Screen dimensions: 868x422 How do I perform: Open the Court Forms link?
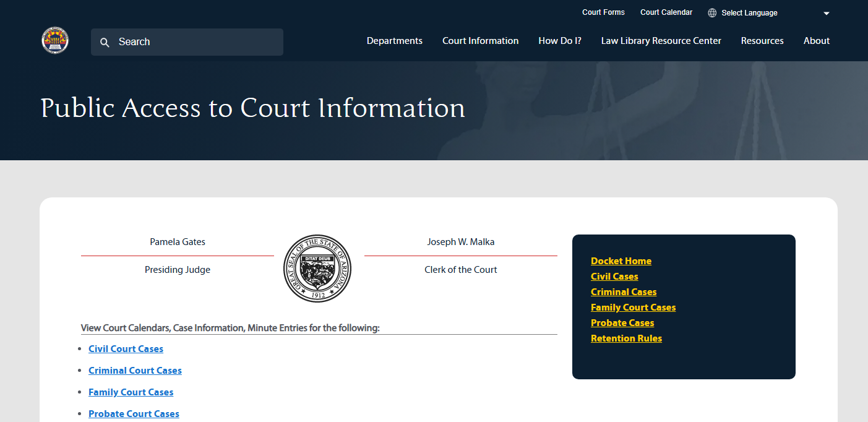(x=603, y=12)
